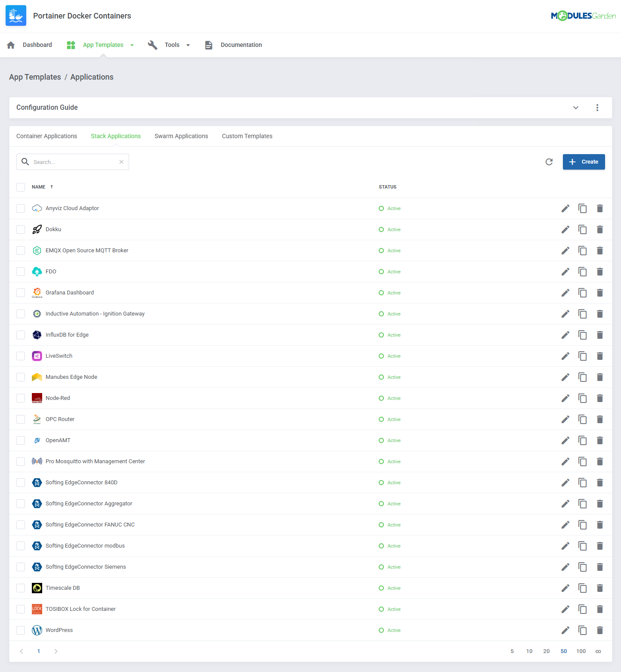Viewport: 621px width, 672px height.
Task: Open the edit pencil for Dokku
Action: (565, 229)
